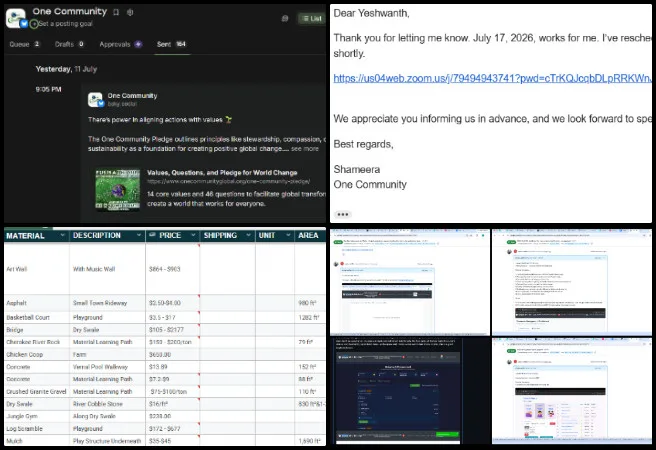
Task: Click the small icon in the PRICE column header
Action: click(152, 235)
